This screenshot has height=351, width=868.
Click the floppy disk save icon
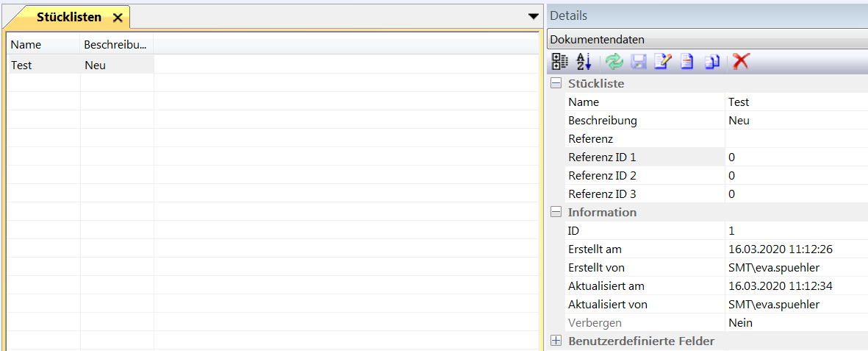[x=638, y=63]
